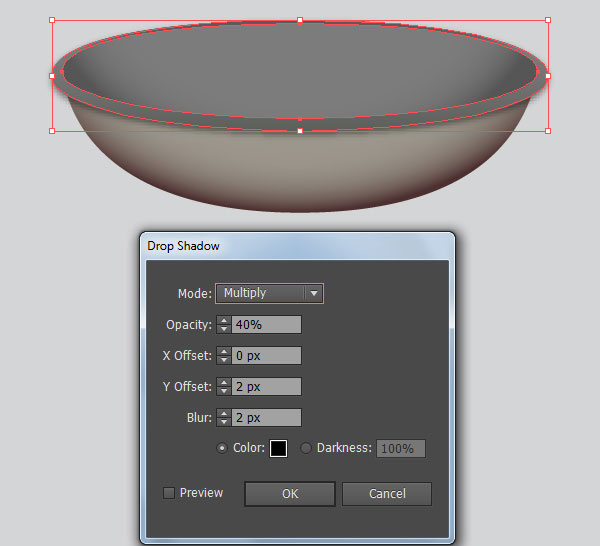Viewport: 600px width, 546px height.
Task: Decrease Opacity with the down stepper arrow
Action: 224,329
